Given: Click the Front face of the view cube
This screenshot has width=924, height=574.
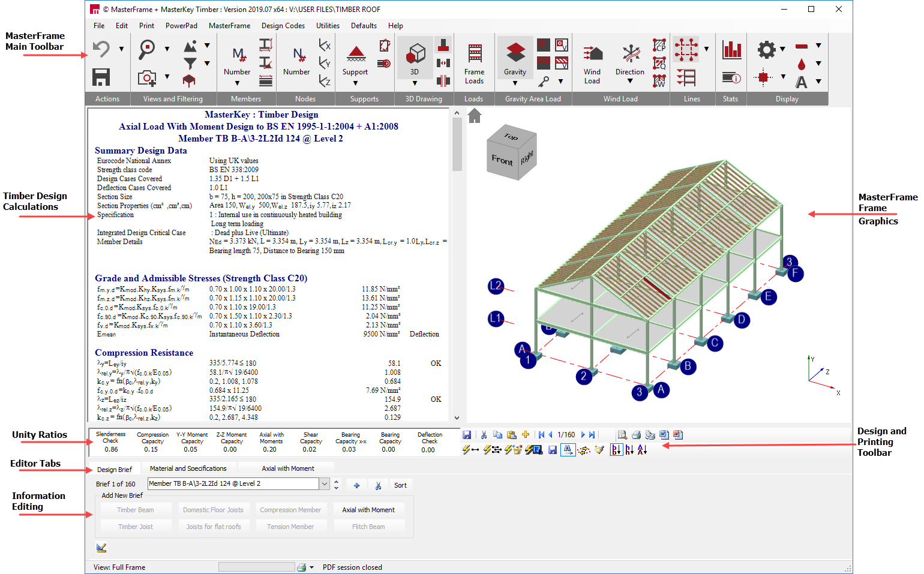Looking at the screenshot, I should point(502,160).
